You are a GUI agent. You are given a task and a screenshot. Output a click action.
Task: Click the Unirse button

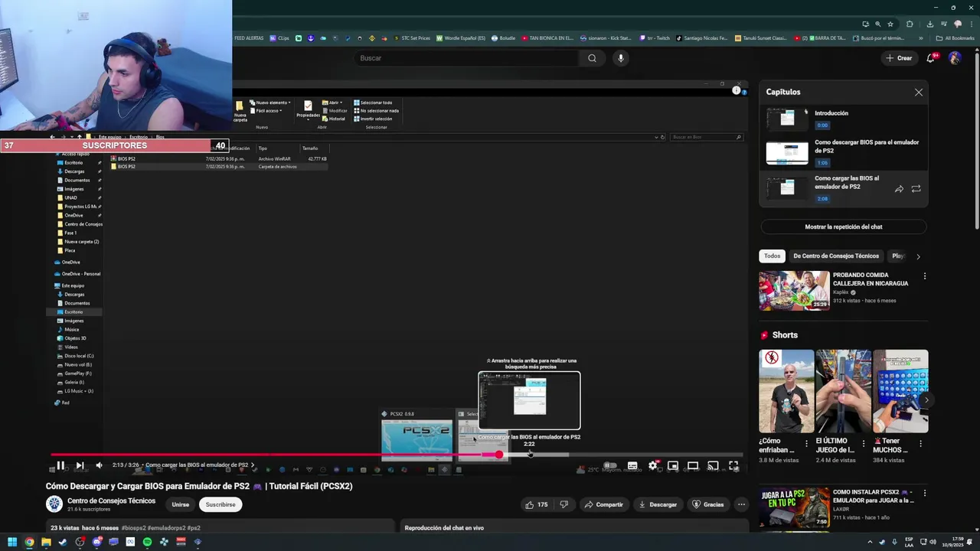coord(180,504)
